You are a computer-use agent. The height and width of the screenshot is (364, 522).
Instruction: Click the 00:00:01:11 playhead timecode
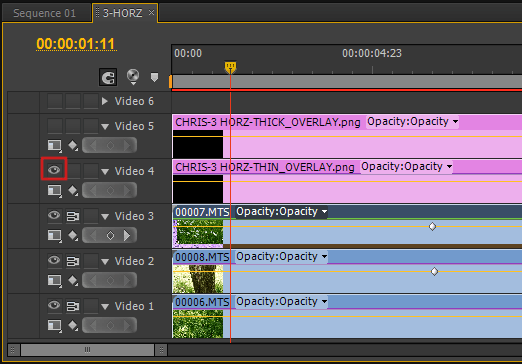pos(76,44)
